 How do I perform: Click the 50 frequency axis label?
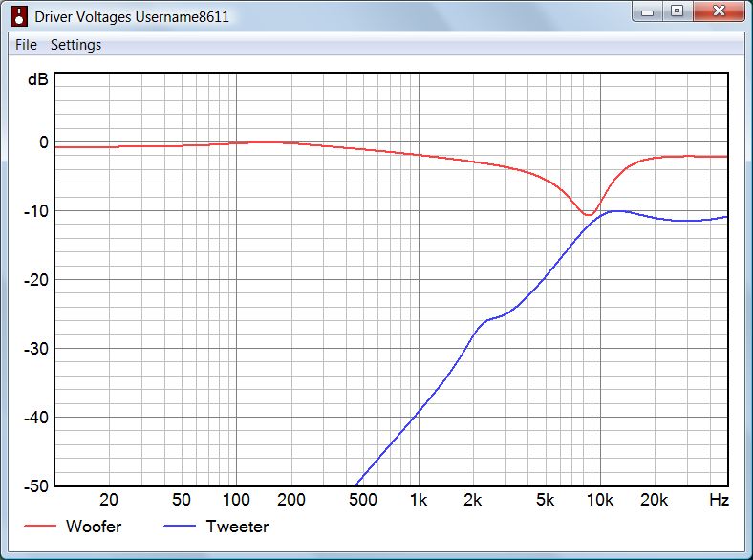click(181, 500)
